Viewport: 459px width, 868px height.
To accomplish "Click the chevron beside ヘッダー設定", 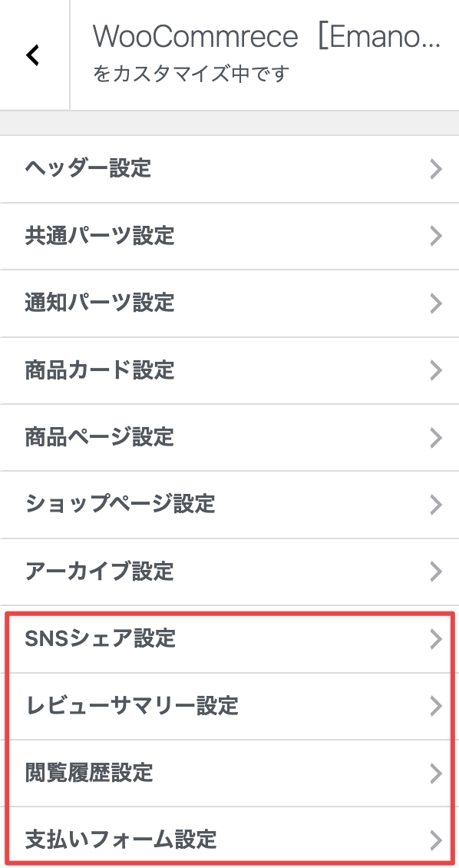I will coord(436,169).
